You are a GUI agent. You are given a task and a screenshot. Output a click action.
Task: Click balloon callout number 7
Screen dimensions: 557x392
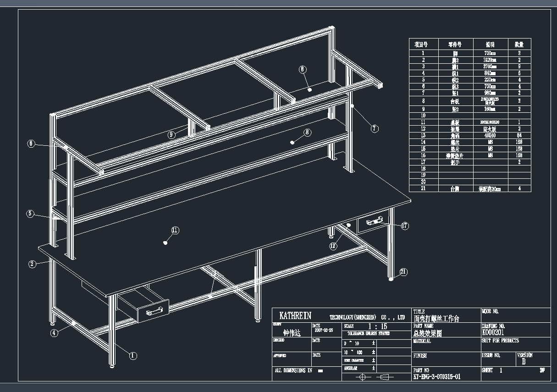pos(375,128)
